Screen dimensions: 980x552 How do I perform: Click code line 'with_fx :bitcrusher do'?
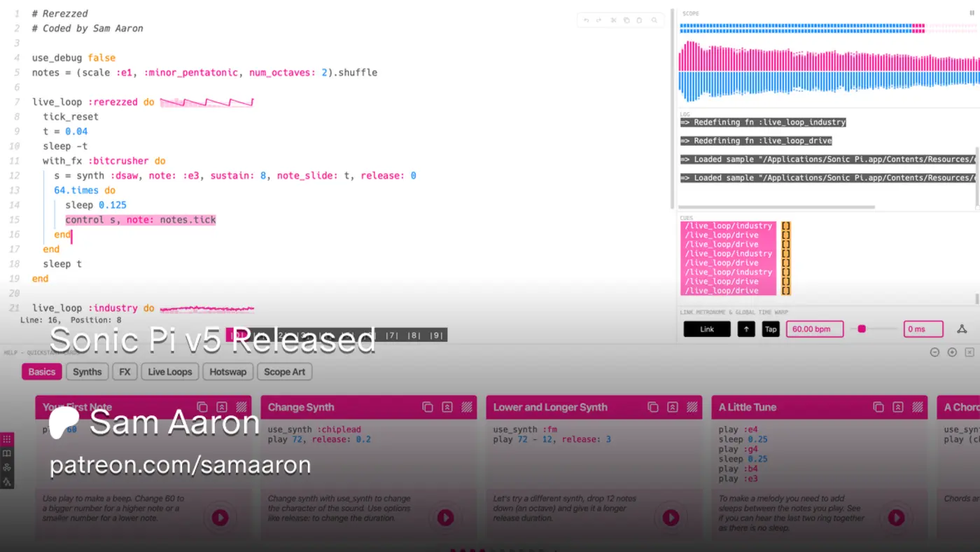click(x=104, y=161)
